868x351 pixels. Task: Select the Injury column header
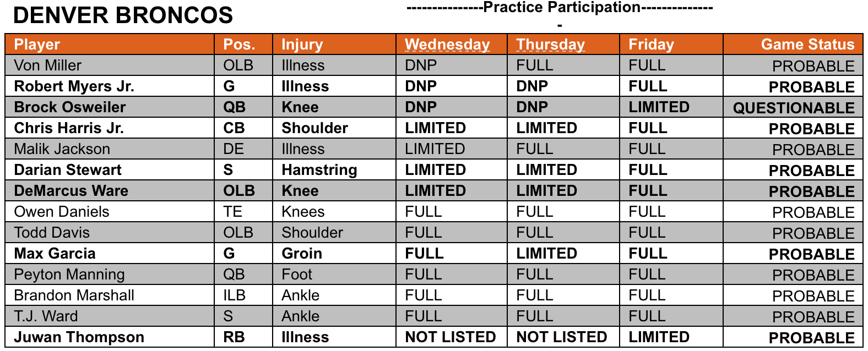334,45
